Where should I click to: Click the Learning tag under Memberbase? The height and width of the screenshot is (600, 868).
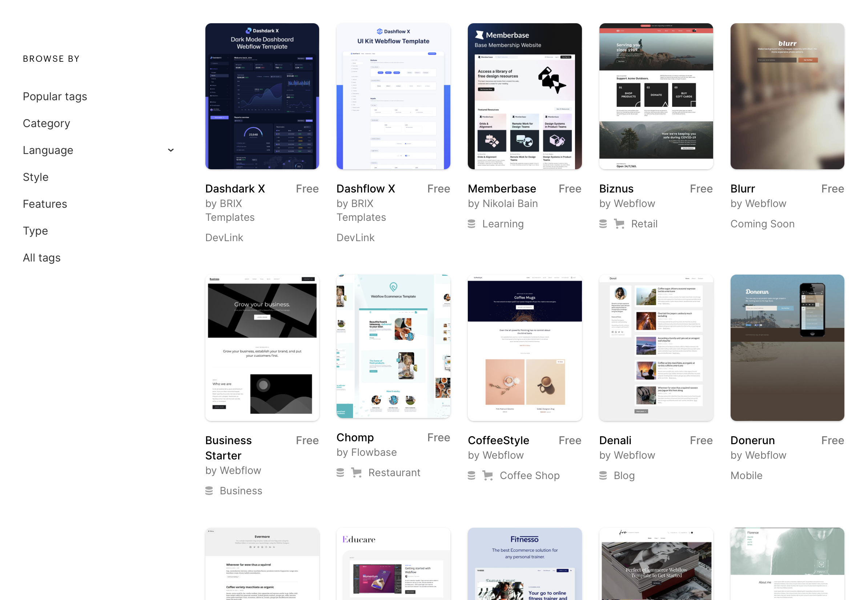[503, 224]
